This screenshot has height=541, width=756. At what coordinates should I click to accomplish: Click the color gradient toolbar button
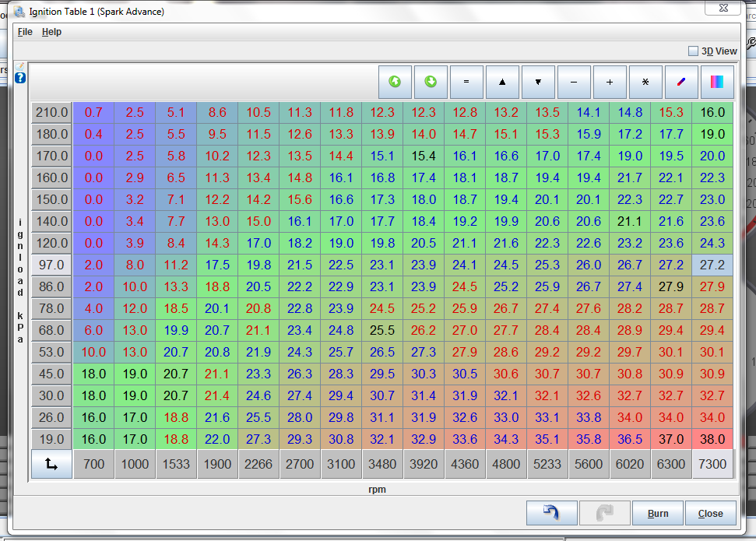pos(717,82)
